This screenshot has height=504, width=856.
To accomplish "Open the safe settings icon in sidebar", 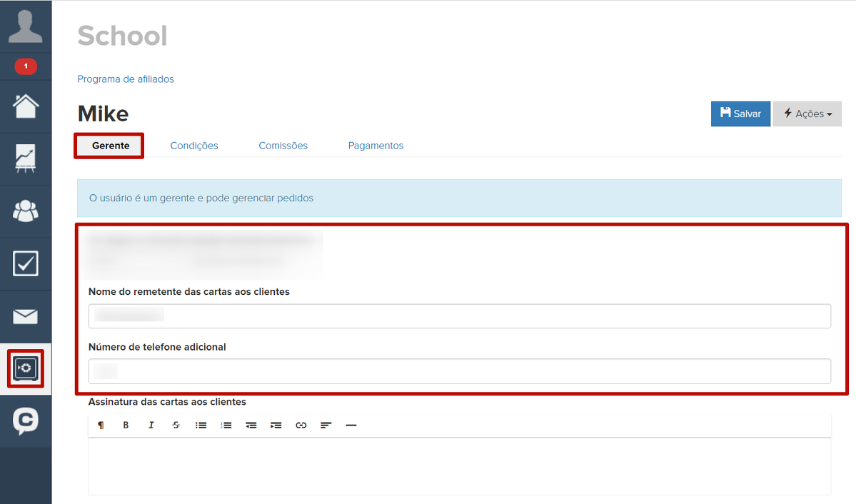I will pyautogui.click(x=26, y=368).
